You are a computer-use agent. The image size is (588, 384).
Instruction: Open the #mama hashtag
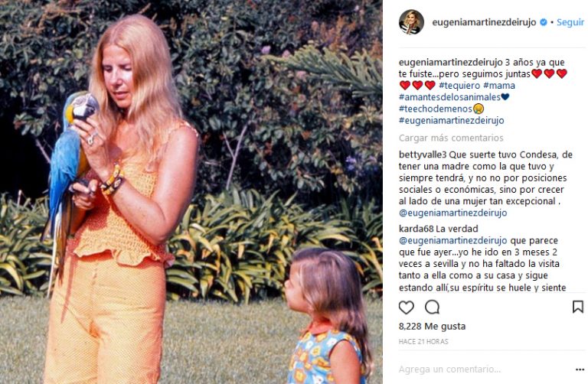click(x=499, y=86)
